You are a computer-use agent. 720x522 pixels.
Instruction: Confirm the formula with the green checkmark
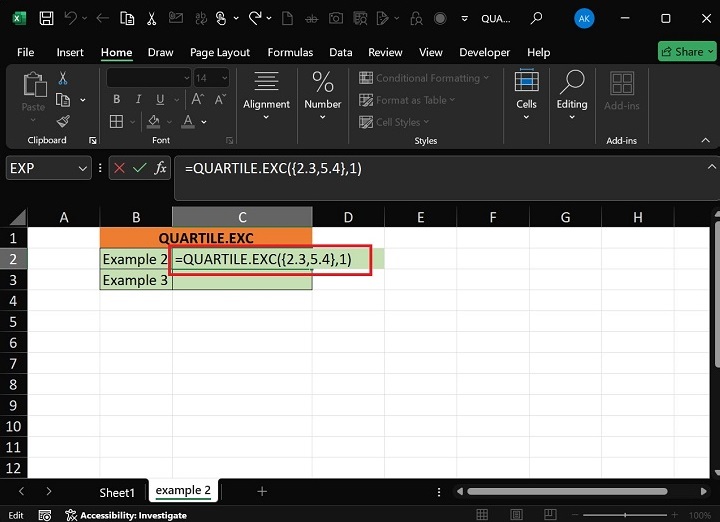tap(140, 168)
